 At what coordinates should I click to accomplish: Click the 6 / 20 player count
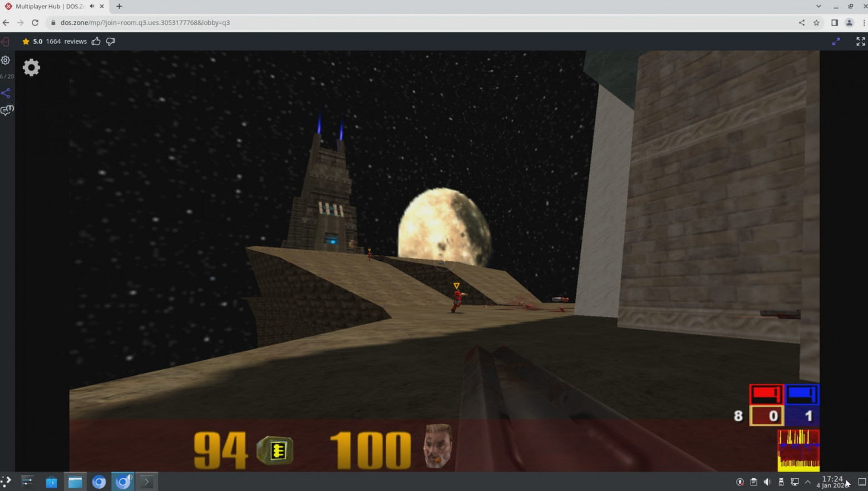click(x=7, y=76)
